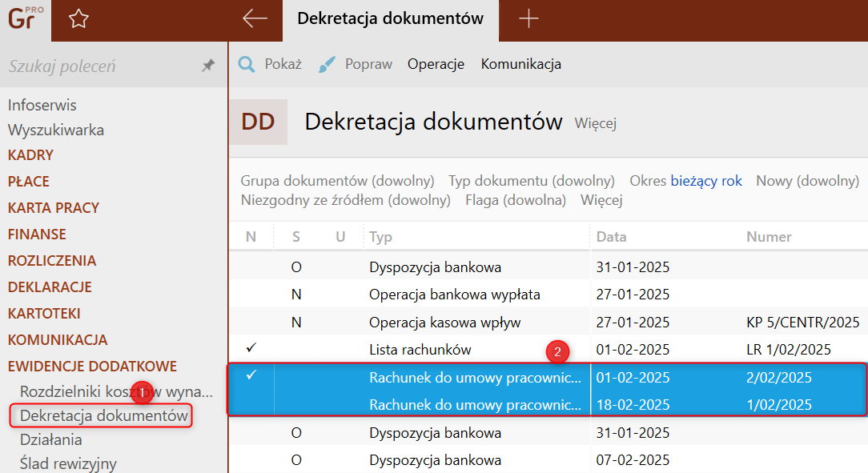Toggle checkmark on Rachunek 2/02/2025 row
Image resolution: width=868 pixels, height=473 pixels.
(251, 376)
